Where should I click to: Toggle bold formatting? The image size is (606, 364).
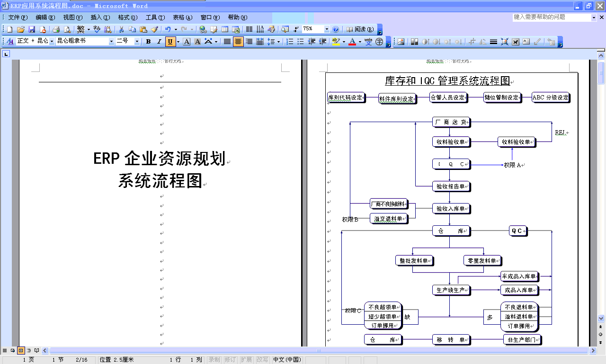pyautogui.click(x=148, y=42)
